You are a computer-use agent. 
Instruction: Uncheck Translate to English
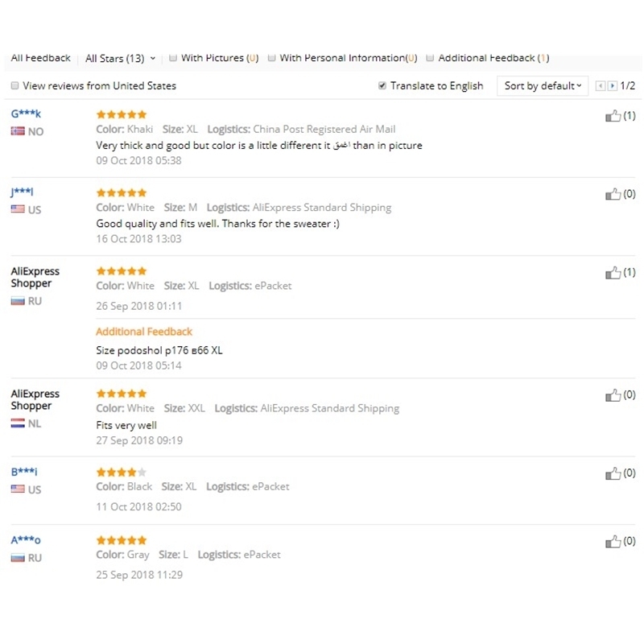382,86
